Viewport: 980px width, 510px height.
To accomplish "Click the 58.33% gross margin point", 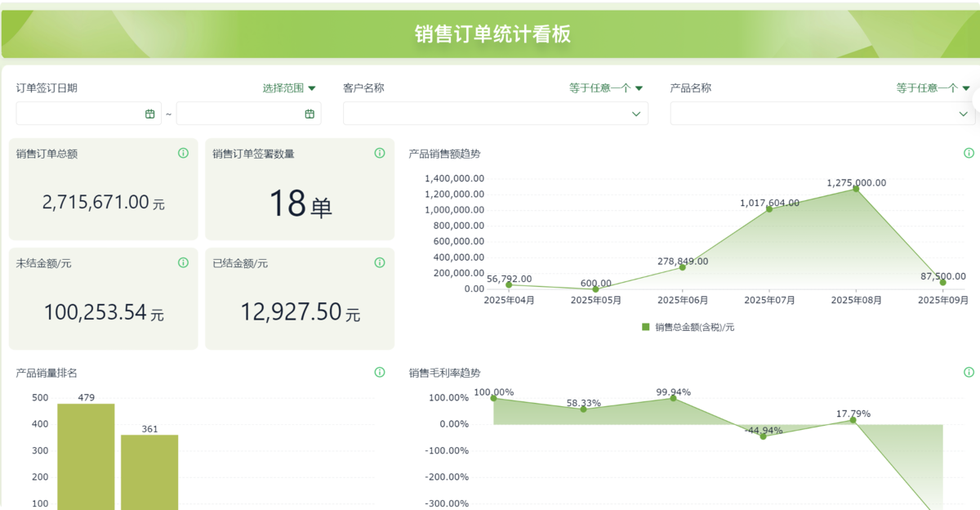I will [583, 409].
